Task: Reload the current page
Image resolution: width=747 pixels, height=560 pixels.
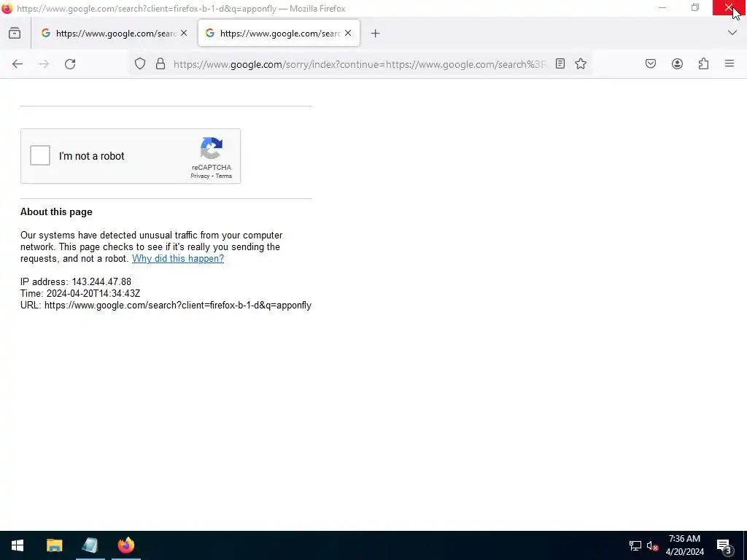Action: click(x=70, y=64)
